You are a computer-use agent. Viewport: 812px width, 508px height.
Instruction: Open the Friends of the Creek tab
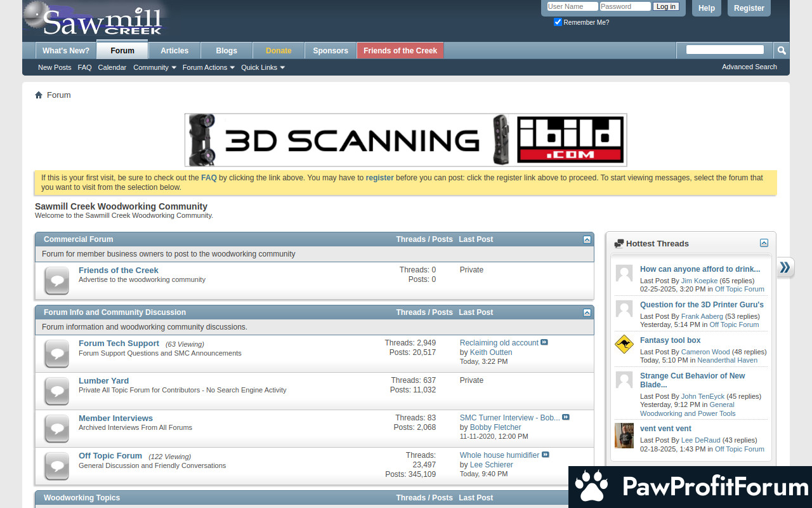click(x=400, y=51)
